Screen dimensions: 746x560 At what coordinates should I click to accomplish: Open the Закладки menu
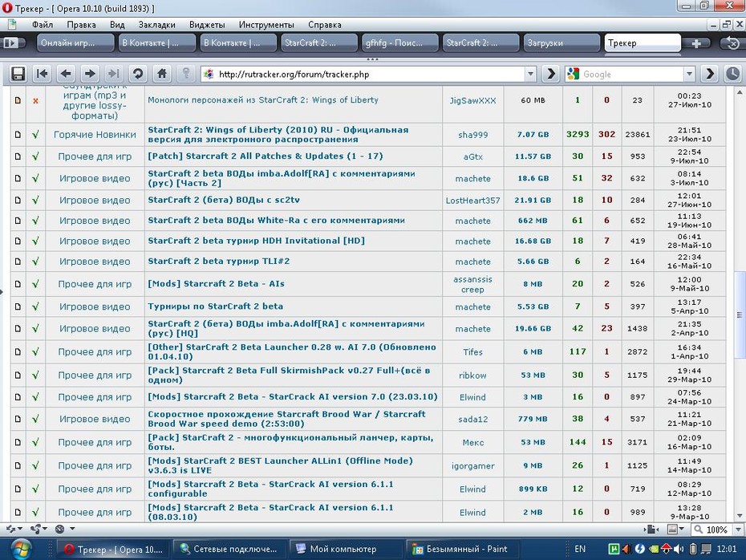pos(157,25)
